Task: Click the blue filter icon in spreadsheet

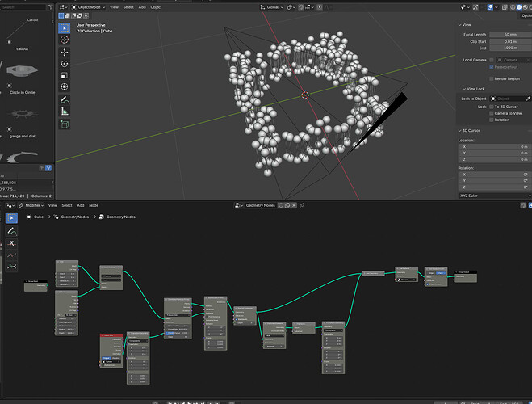Action: [48, 168]
